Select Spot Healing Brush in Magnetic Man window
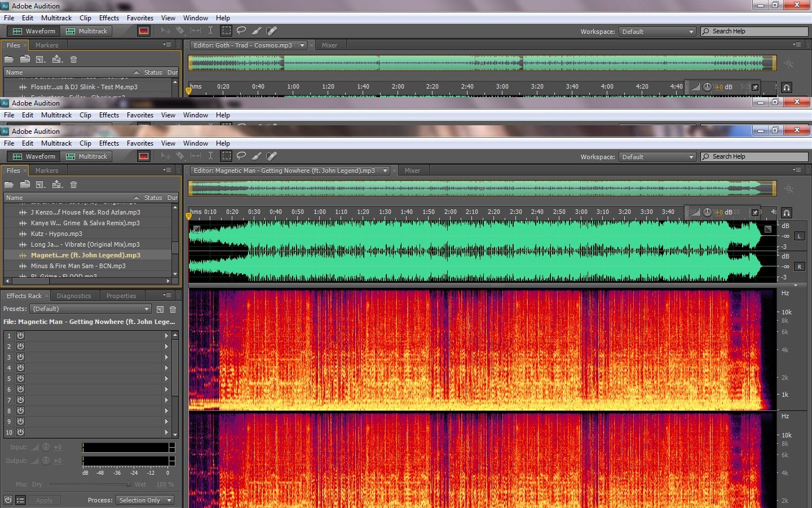 [271, 156]
